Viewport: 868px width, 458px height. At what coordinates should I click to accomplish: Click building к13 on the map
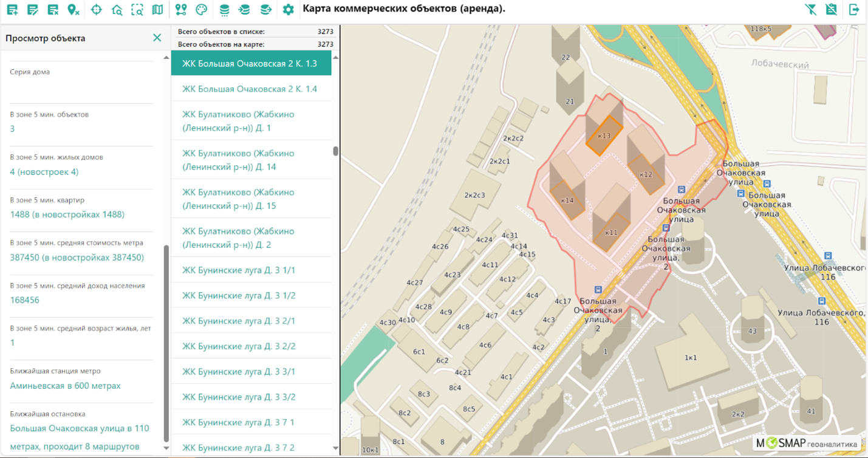(x=604, y=135)
